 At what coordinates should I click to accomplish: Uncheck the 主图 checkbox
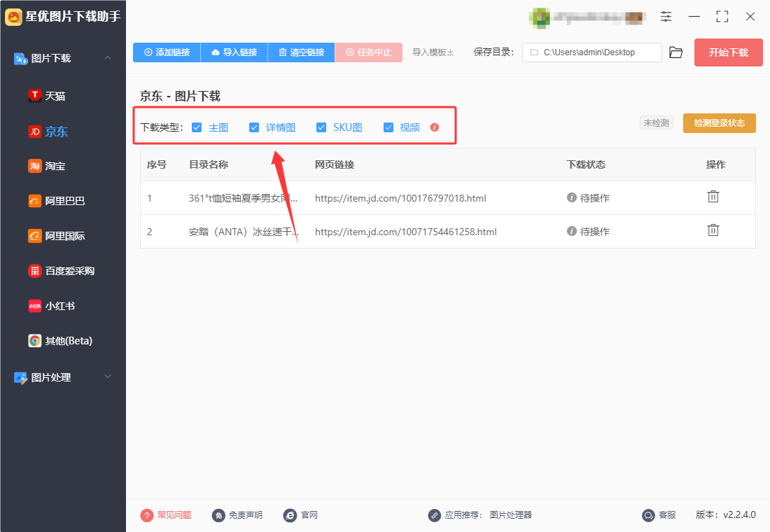point(197,127)
